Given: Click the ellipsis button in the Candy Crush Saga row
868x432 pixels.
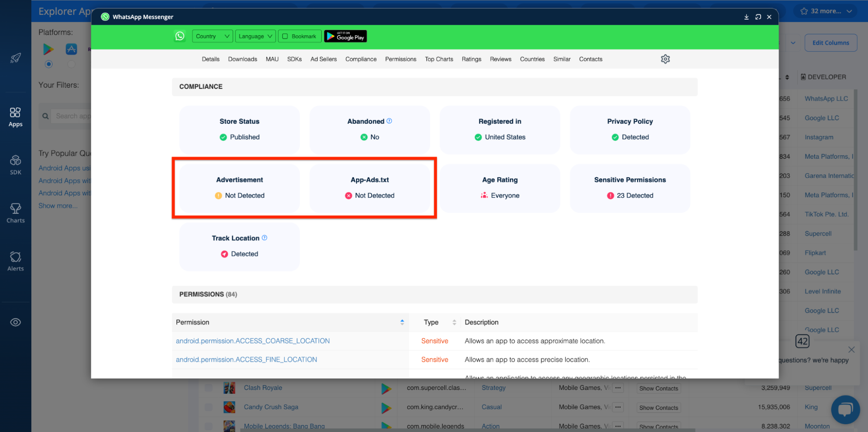Looking at the screenshot, I should coord(618,407).
